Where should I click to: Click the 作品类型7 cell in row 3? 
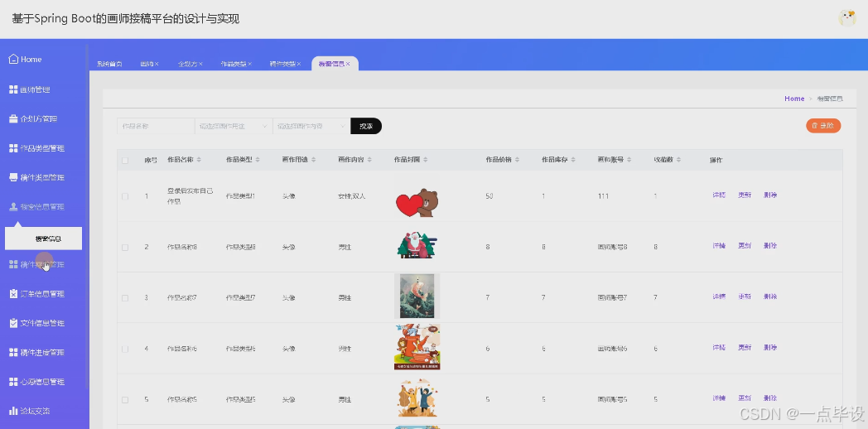[240, 298]
